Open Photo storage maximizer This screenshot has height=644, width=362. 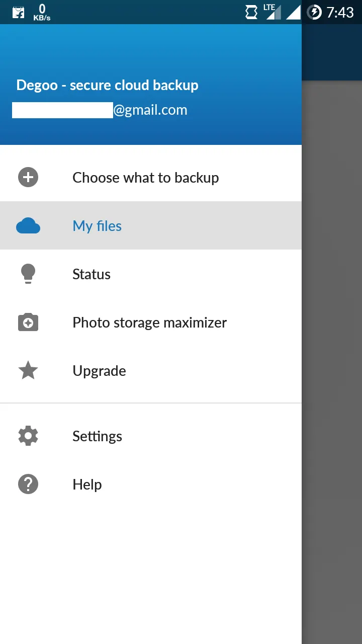(x=151, y=322)
